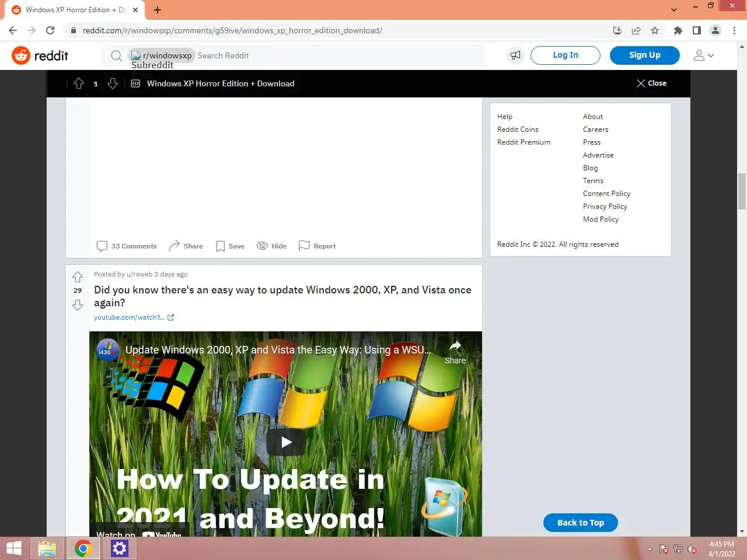Upvote the post by u/rsweb

click(x=78, y=277)
